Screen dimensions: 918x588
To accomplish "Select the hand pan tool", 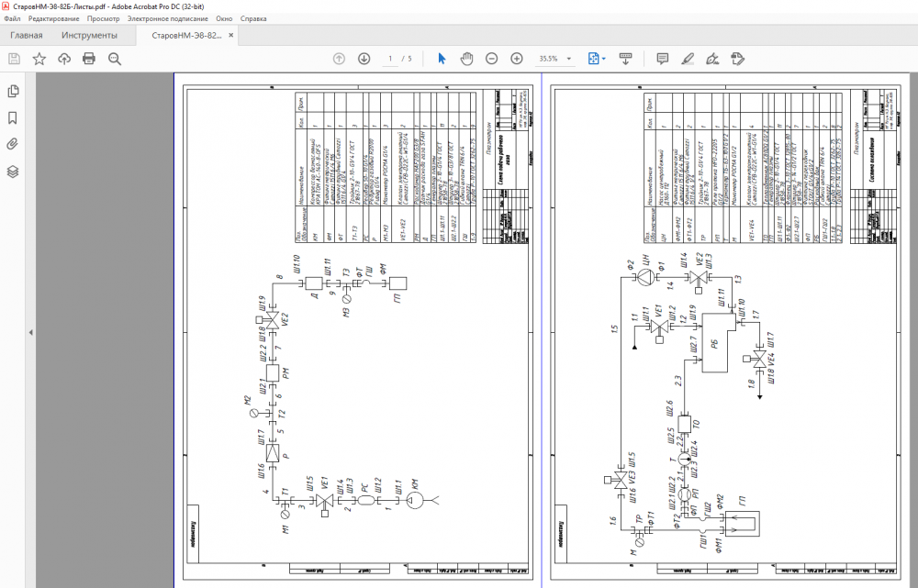I will [x=466, y=59].
